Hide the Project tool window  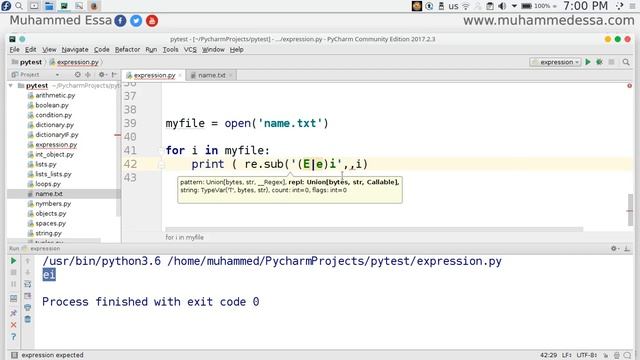pos(114,75)
